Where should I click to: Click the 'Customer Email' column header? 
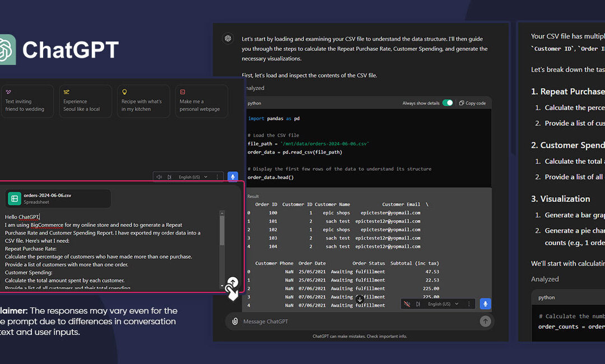click(x=401, y=204)
